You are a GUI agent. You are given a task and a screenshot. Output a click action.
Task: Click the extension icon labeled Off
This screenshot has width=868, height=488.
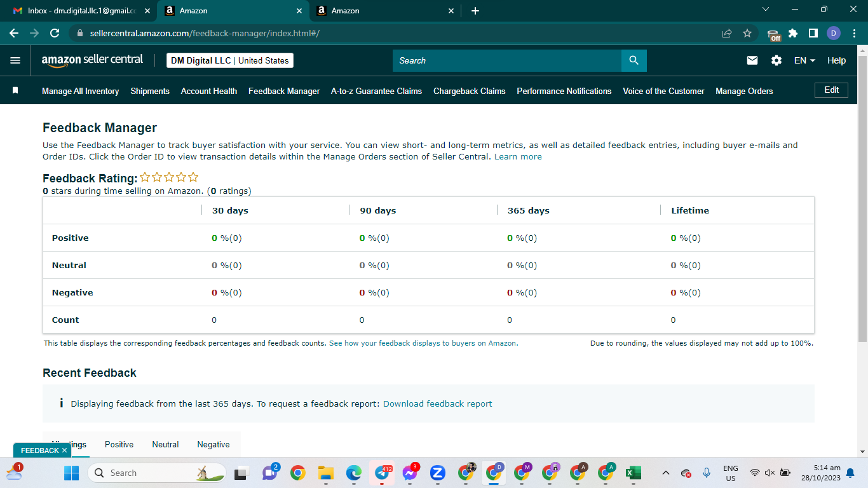[x=773, y=34]
